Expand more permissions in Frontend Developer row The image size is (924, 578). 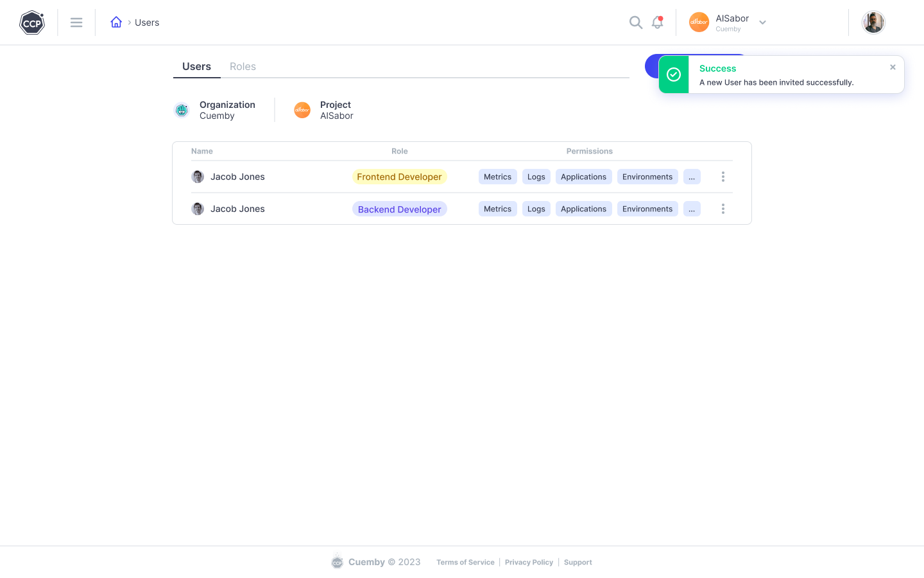[x=692, y=177]
